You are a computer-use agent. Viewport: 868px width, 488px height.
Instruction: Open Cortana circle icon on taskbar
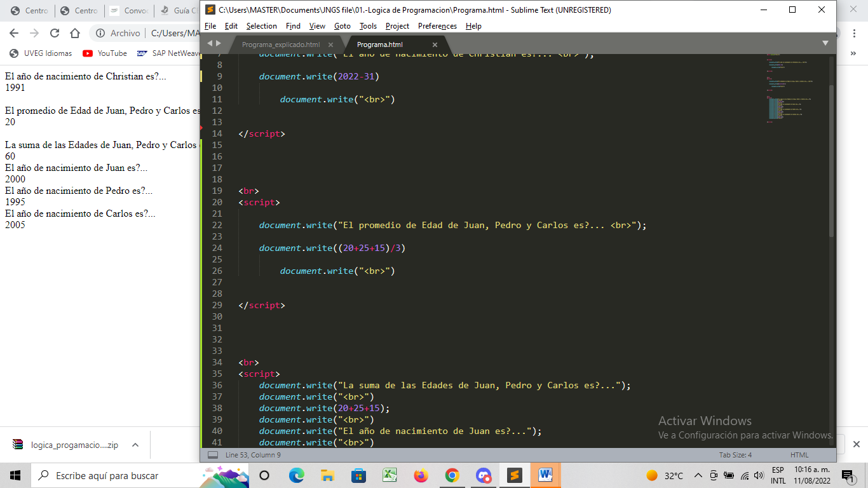point(264,475)
